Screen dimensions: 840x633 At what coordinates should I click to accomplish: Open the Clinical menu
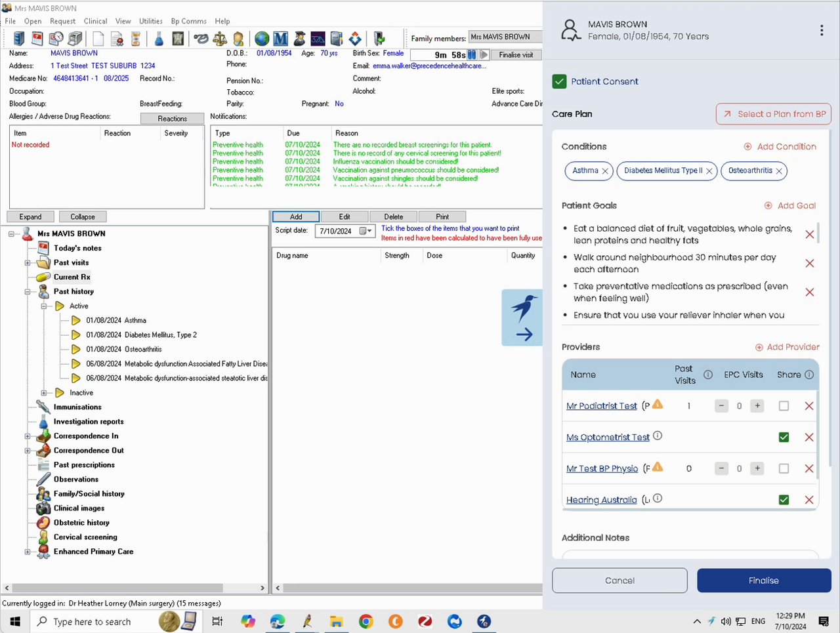[x=96, y=21]
